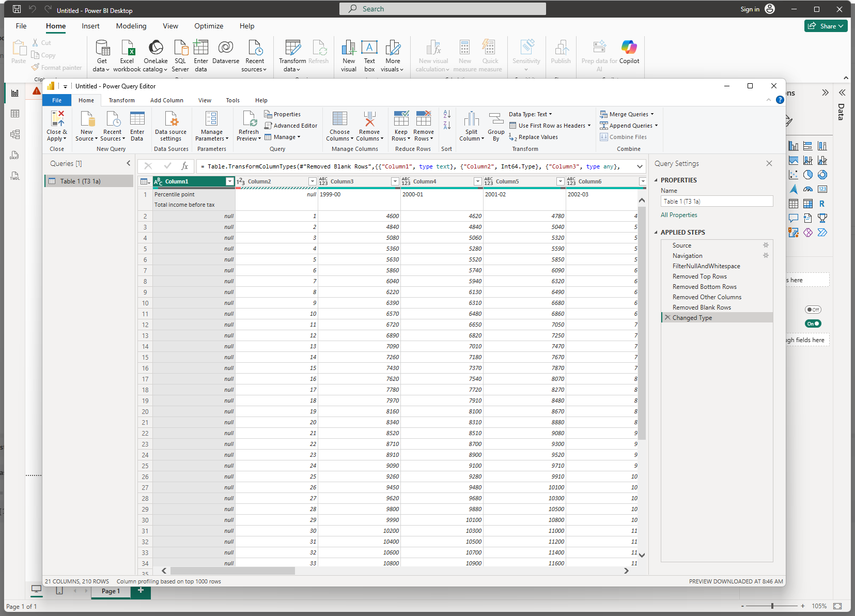Open the Advanced Editor
This screenshot has height=616, width=855.
click(291, 126)
